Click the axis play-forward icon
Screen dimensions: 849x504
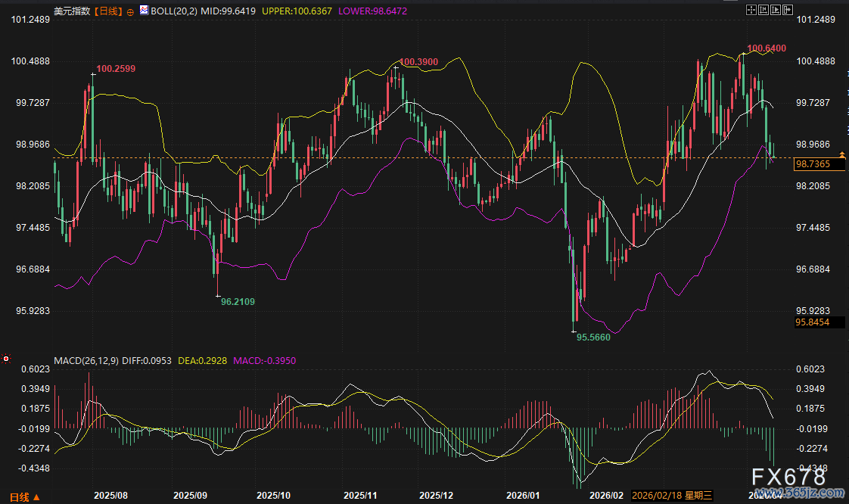click(x=776, y=10)
